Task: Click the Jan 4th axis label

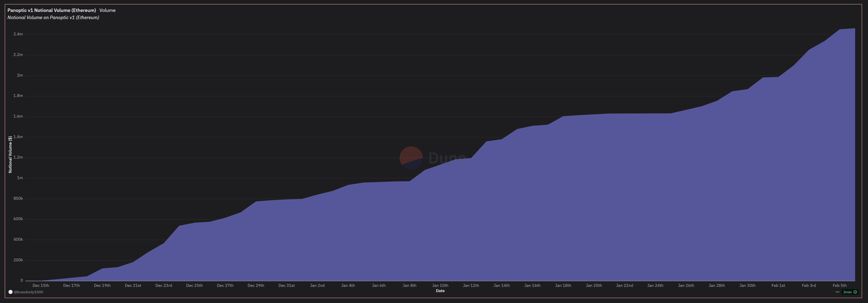Action: pos(348,285)
